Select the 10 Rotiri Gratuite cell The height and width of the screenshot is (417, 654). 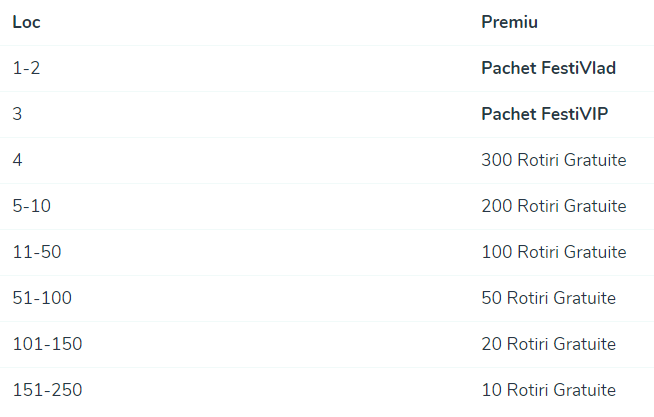pyautogui.click(x=548, y=390)
